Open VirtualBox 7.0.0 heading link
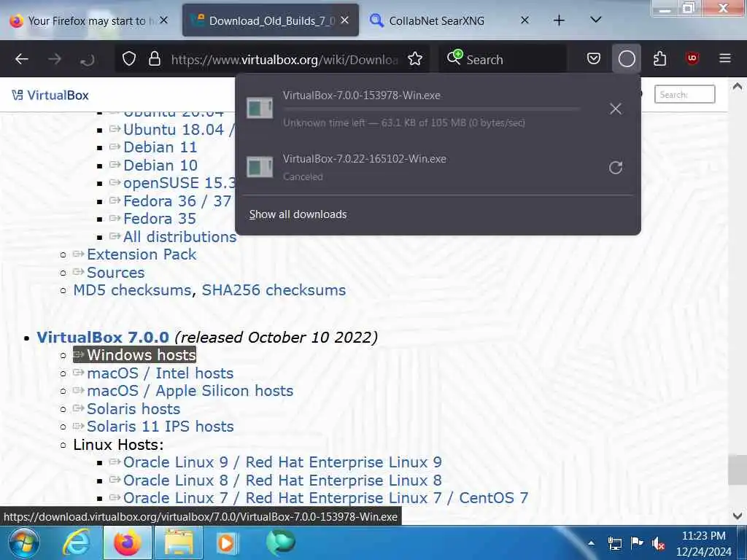Image resolution: width=747 pixels, height=560 pixels. tap(103, 337)
